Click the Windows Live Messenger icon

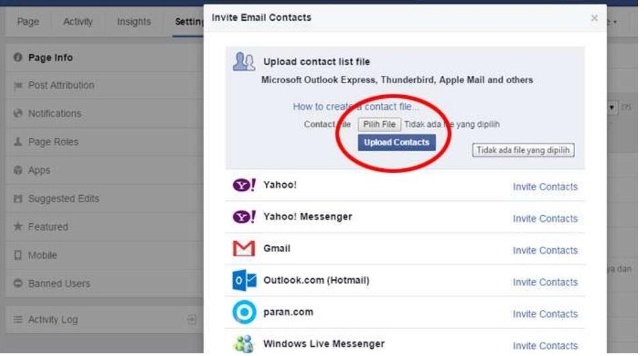point(244,345)
